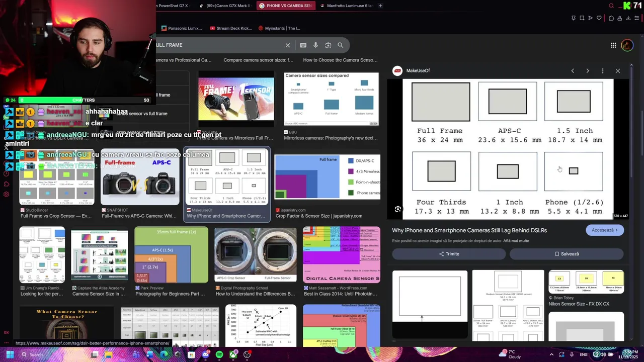Show next image in preview panel
Screen dimensions: 644x362
[588, 71]
